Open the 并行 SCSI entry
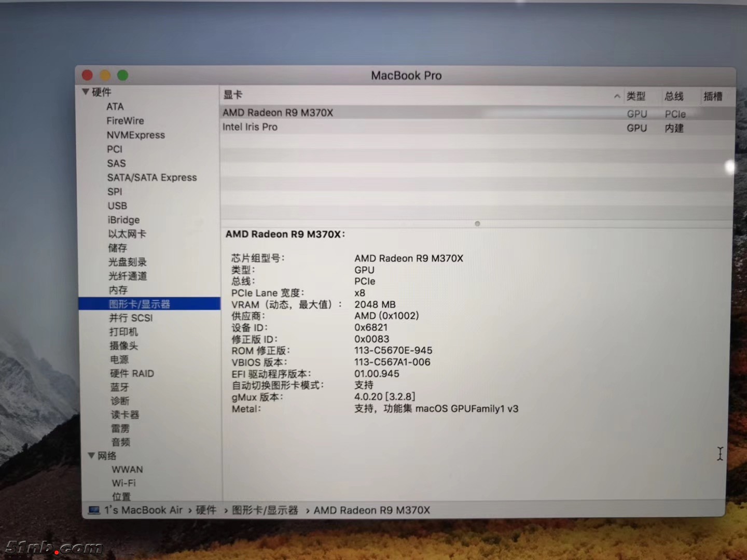Screen dimensions: 747x560 (131, 318)
